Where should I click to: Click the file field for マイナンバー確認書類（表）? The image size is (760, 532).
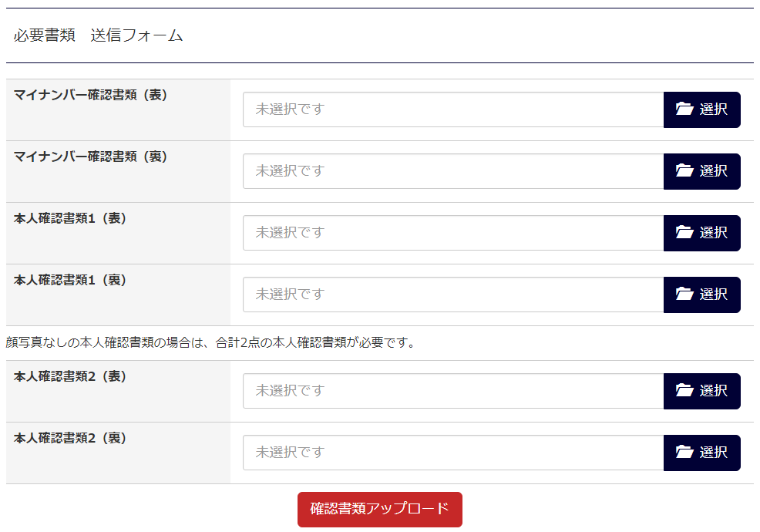[x=447, y=109]
